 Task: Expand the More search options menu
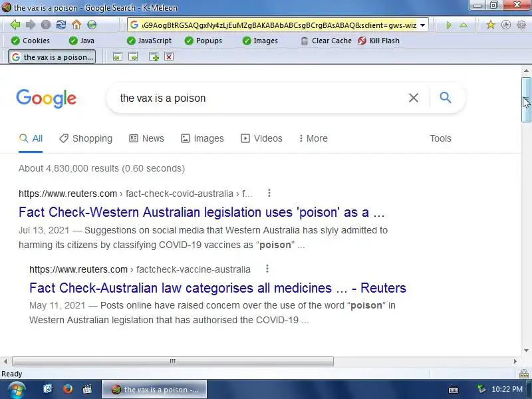pyautogui.click(x=313, y=138)
